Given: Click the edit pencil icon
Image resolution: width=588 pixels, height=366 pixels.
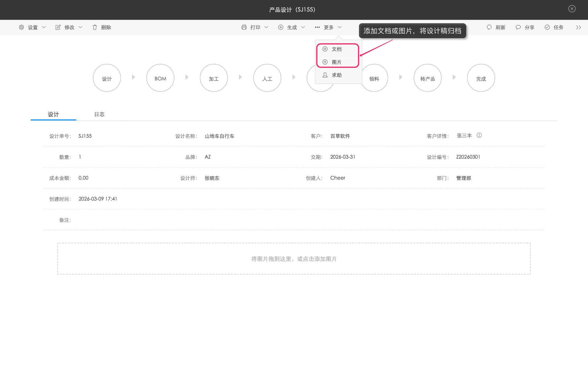Looking at the screenshot, I should click(58, 27).
